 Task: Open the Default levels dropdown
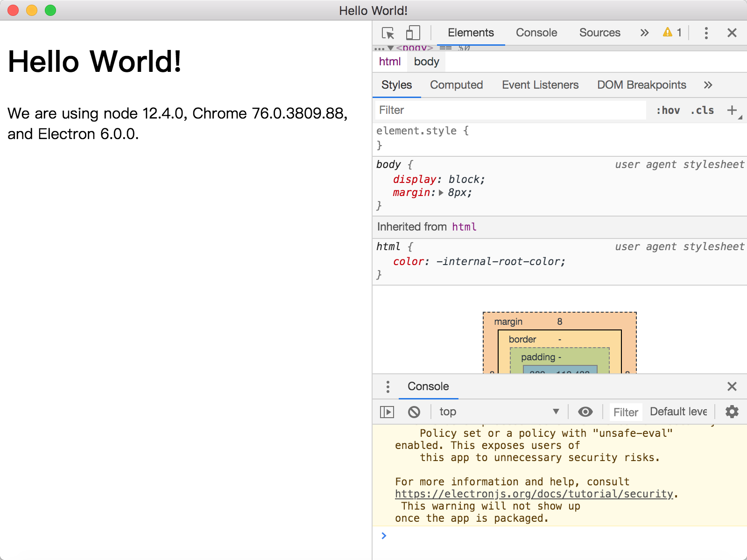[x=678, y=412]
